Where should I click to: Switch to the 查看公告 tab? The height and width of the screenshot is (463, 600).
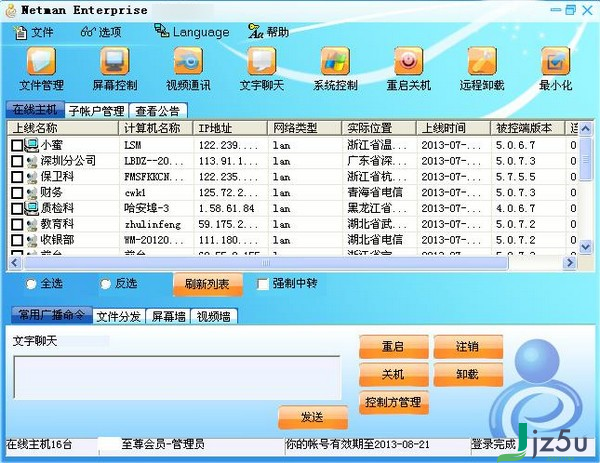pos(158,111)
